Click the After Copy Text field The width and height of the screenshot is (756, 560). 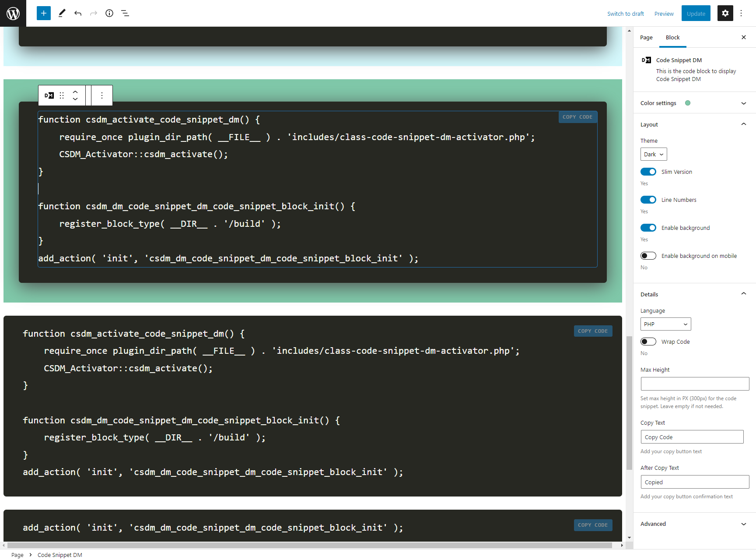pos(695,482)
